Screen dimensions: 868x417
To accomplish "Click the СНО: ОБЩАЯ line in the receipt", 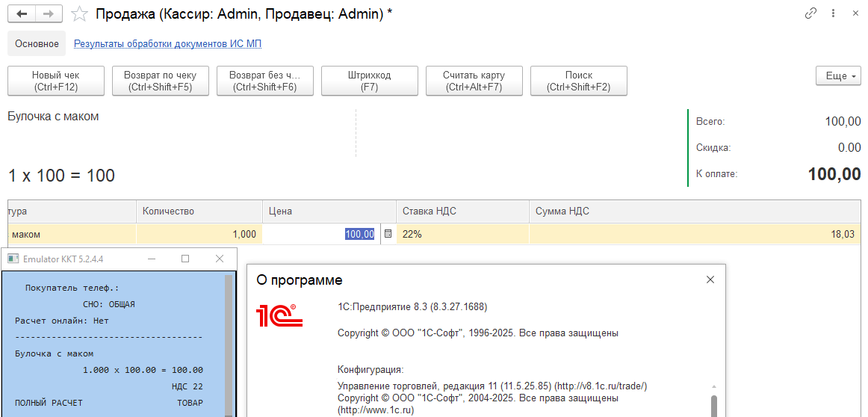I will 109,305.
